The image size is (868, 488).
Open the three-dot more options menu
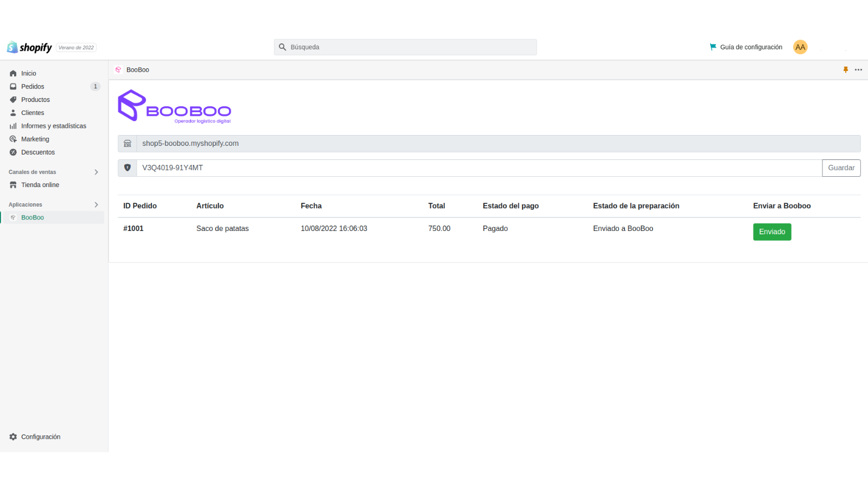(858, 69)
